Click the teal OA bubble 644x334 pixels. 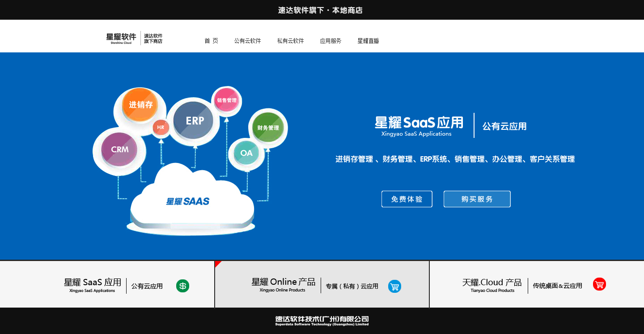click(246, 153)
